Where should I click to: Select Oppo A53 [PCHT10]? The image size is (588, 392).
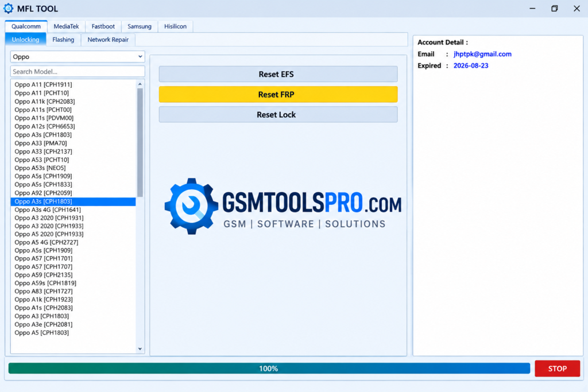tap(73, 160)
